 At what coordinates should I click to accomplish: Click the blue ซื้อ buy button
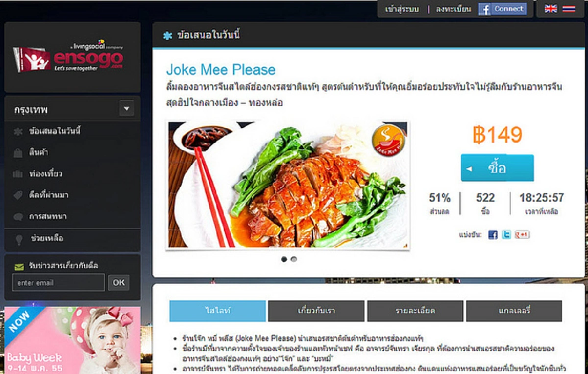point(497,168)
